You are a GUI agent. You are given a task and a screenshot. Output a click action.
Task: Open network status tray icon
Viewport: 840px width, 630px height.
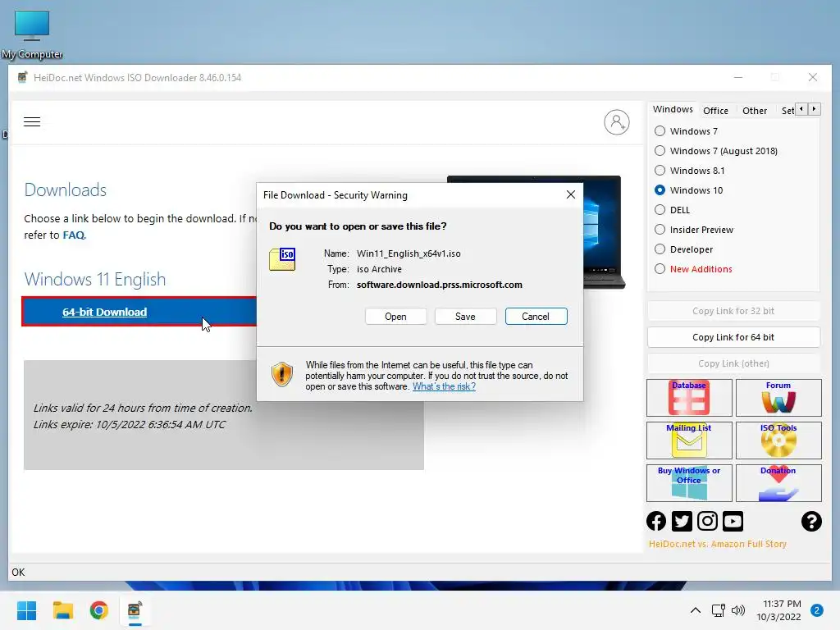(718, 610)
